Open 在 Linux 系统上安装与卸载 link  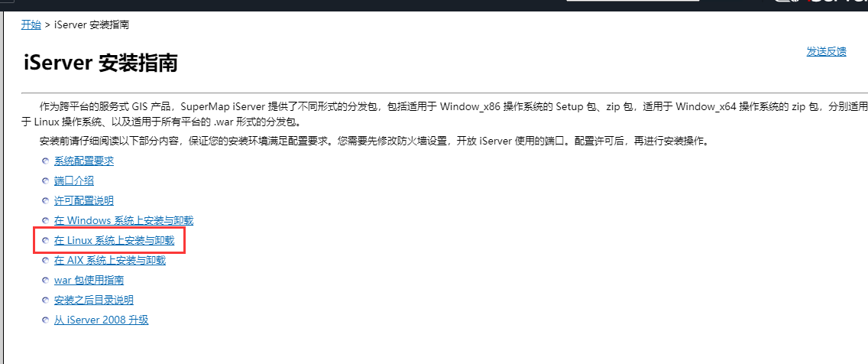tap(114, 240)
